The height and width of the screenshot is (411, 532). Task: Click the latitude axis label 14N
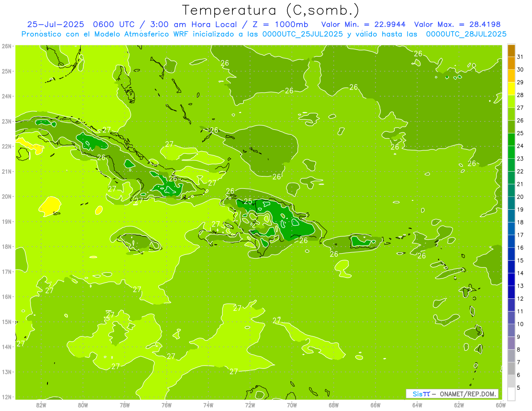click(x=7, y=347)
